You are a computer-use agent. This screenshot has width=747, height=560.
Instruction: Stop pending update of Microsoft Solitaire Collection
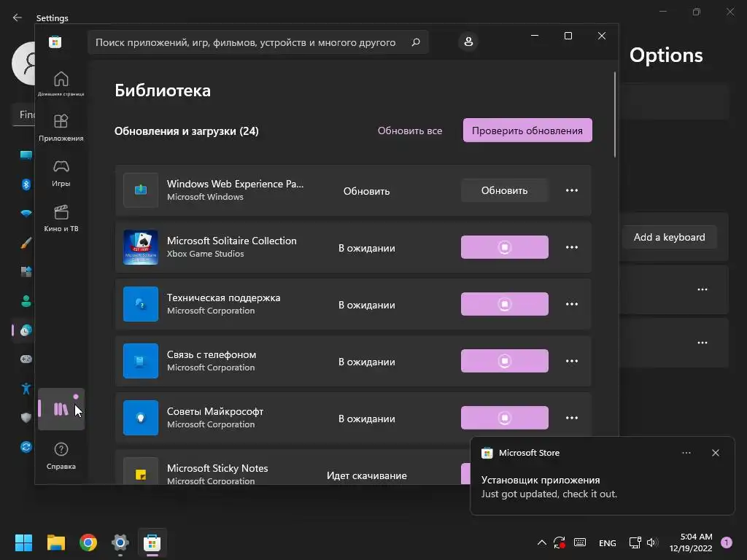tap(505, 247)
